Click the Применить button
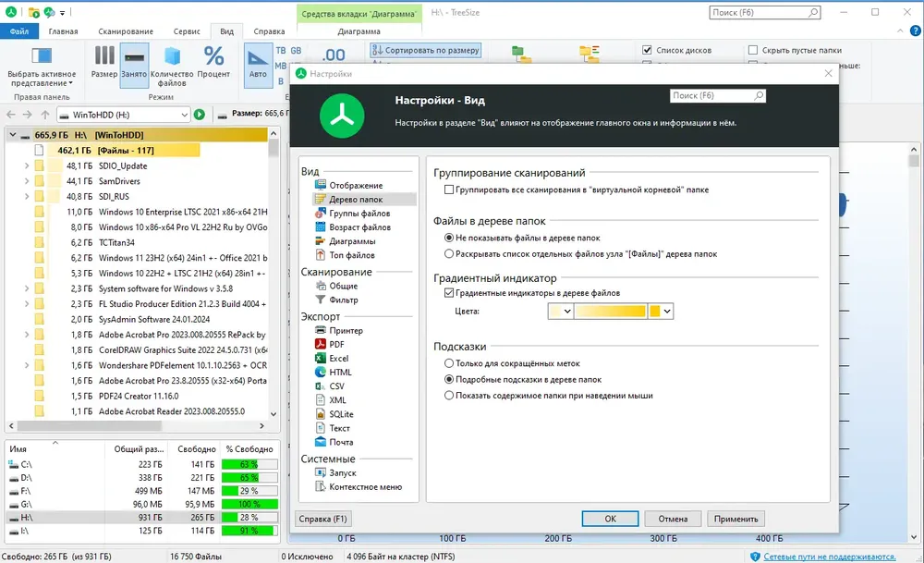 tap(736, 519)
